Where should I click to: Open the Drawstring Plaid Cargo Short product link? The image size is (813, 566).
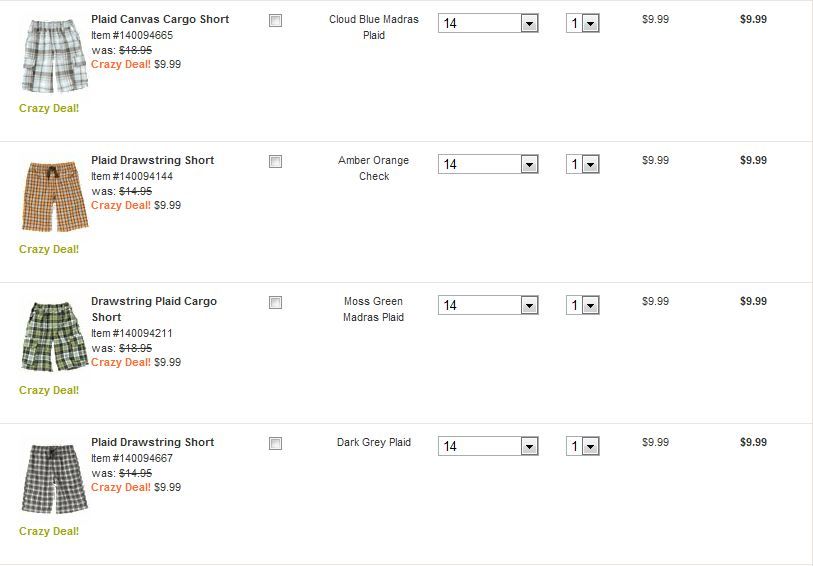coord(154,301)
